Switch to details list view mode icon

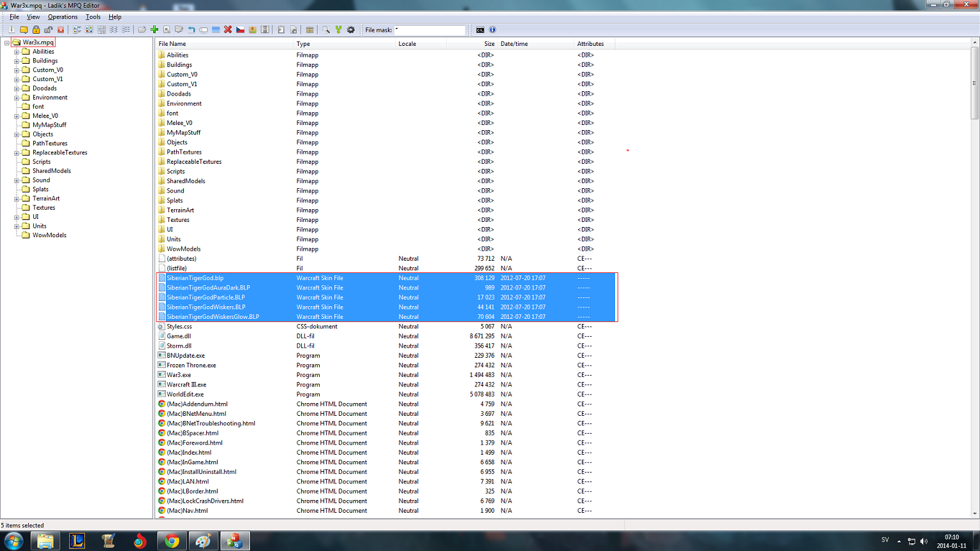pos(126,29)
